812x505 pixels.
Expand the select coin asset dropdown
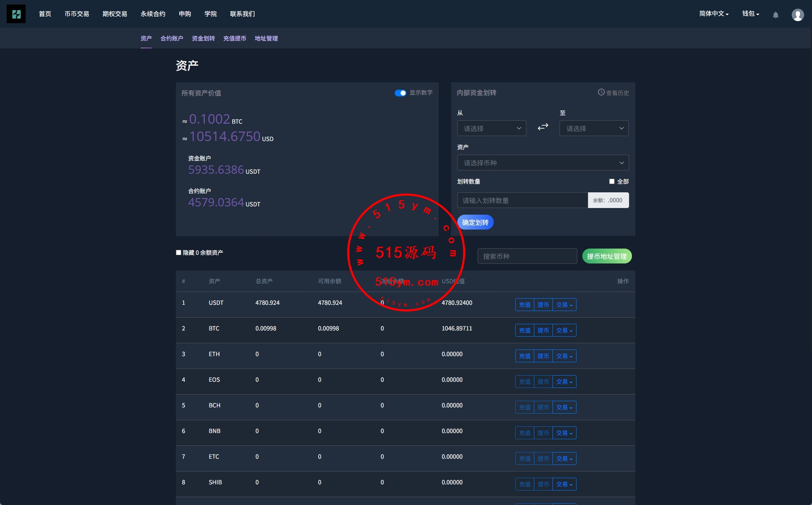click(543, 163)
